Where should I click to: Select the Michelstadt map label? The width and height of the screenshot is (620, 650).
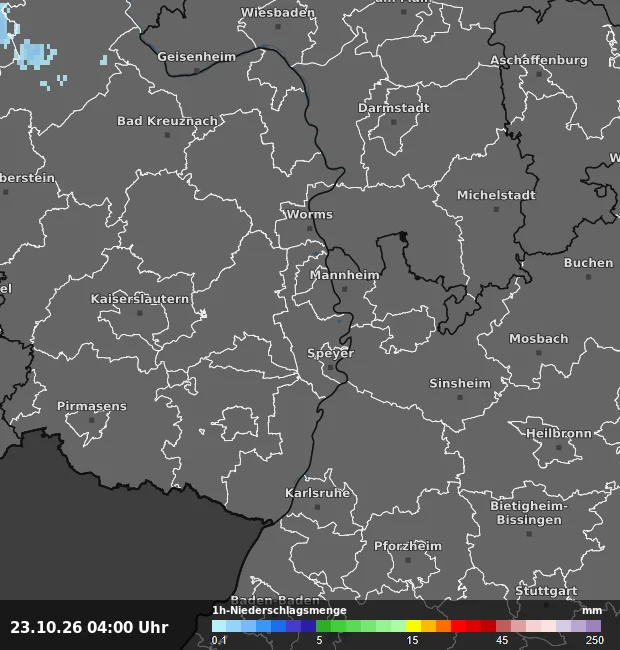click(496, 195)
